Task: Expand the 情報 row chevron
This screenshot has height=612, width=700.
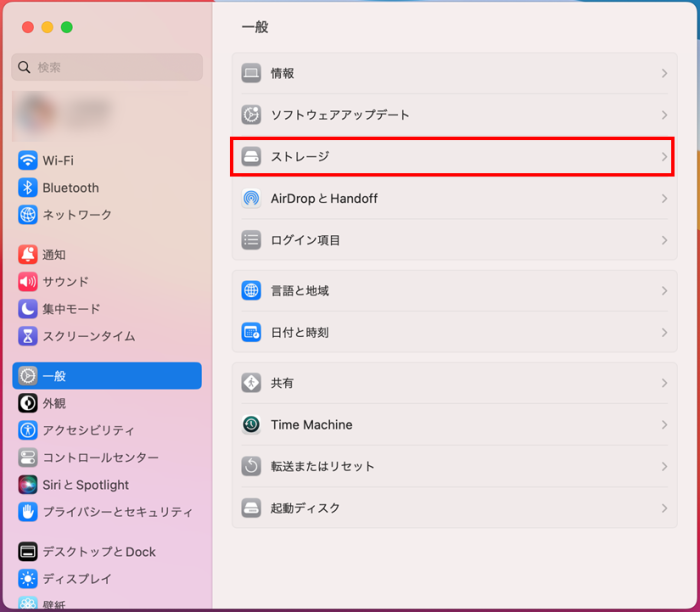Action: [x=664, y=74]
